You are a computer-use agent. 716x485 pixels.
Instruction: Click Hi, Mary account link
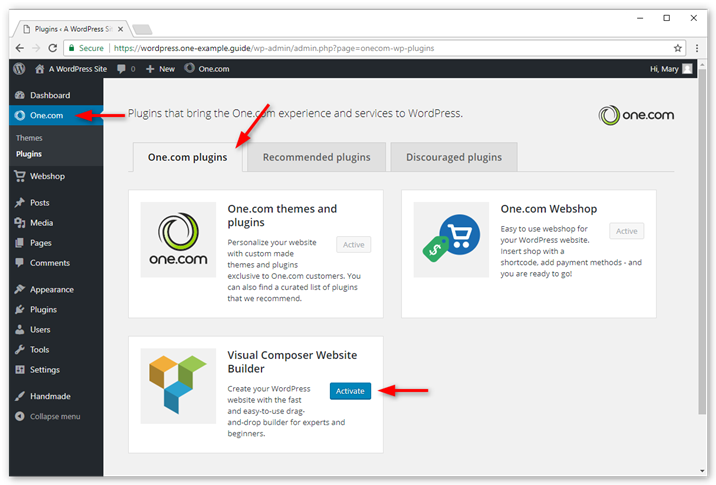tap(664, 69)
